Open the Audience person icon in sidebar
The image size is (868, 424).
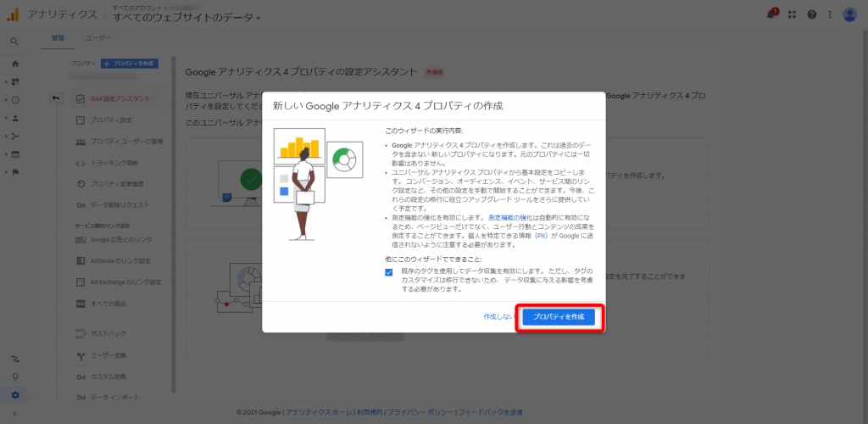(15, 118)
